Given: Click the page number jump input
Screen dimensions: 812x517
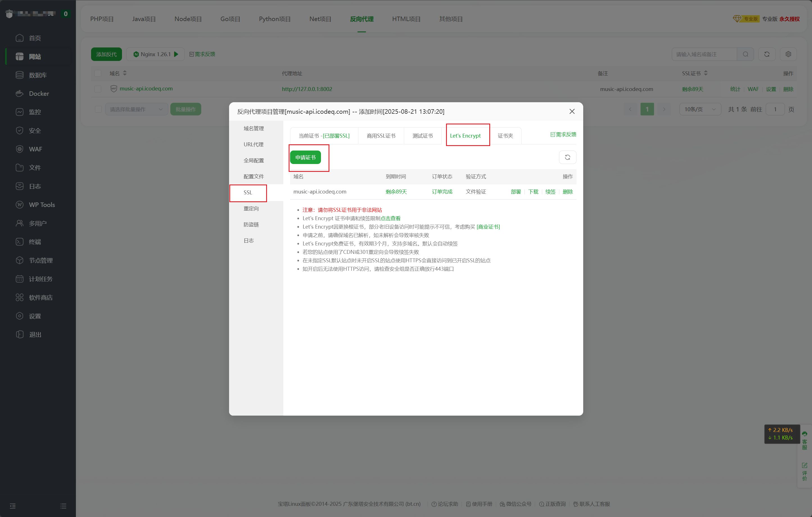Looking at the screenshot, I should click(x=775, y=109).
